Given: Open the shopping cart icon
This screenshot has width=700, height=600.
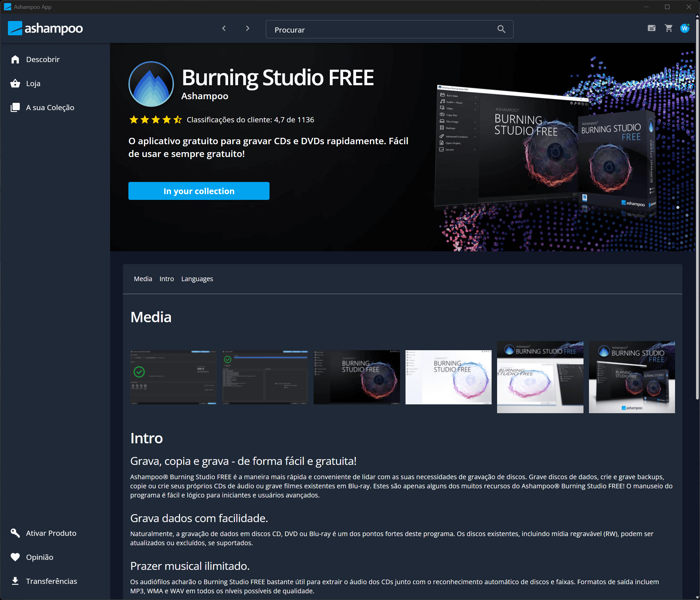Looking at the screenshot, I should (x=669, y=28).
